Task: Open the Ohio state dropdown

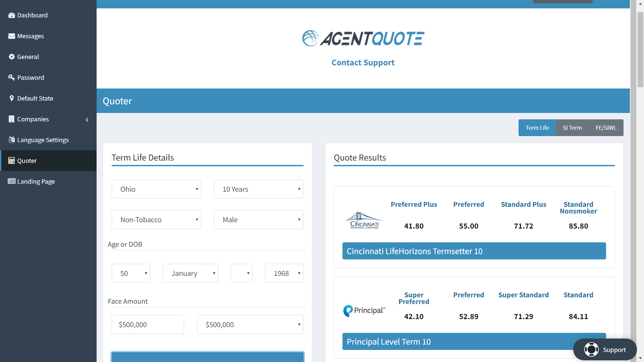Action: click(156, 189)
